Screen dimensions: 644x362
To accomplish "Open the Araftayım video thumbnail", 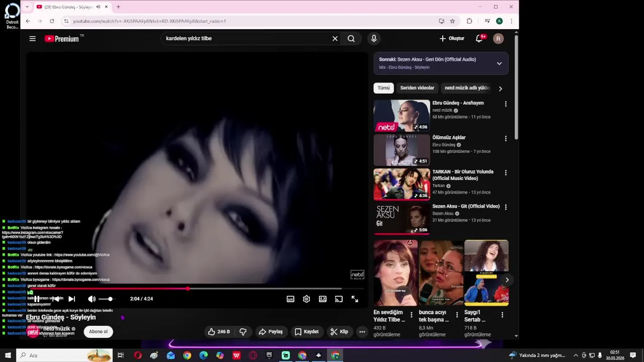I will point(402,116).
